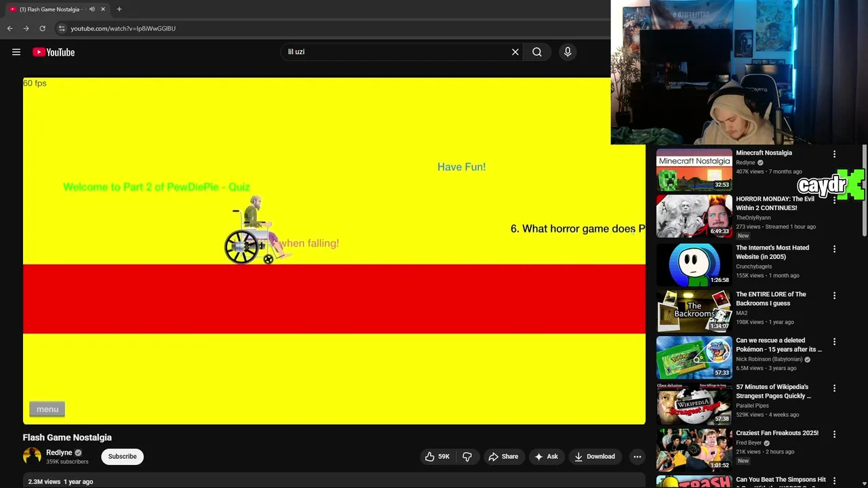Visit Crunchybagels channel name
Screen dimensions: 868x488
tap(754, 266)
